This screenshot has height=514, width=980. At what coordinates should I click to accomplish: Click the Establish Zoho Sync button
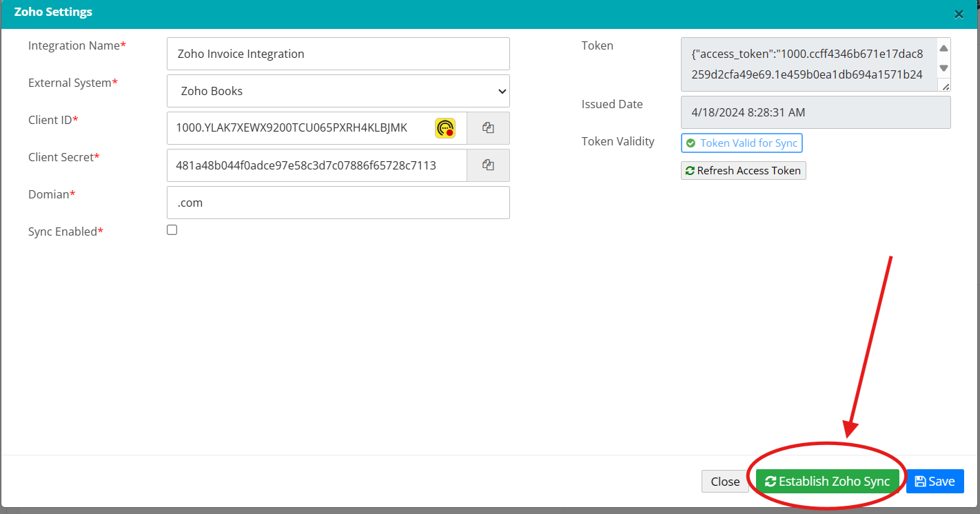pos(827,482)
